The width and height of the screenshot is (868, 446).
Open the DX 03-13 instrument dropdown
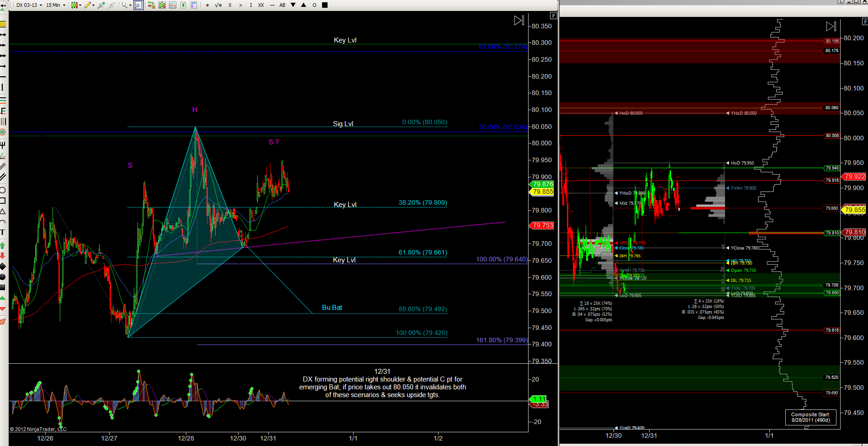pyautogui.click(x=29, y=5)
